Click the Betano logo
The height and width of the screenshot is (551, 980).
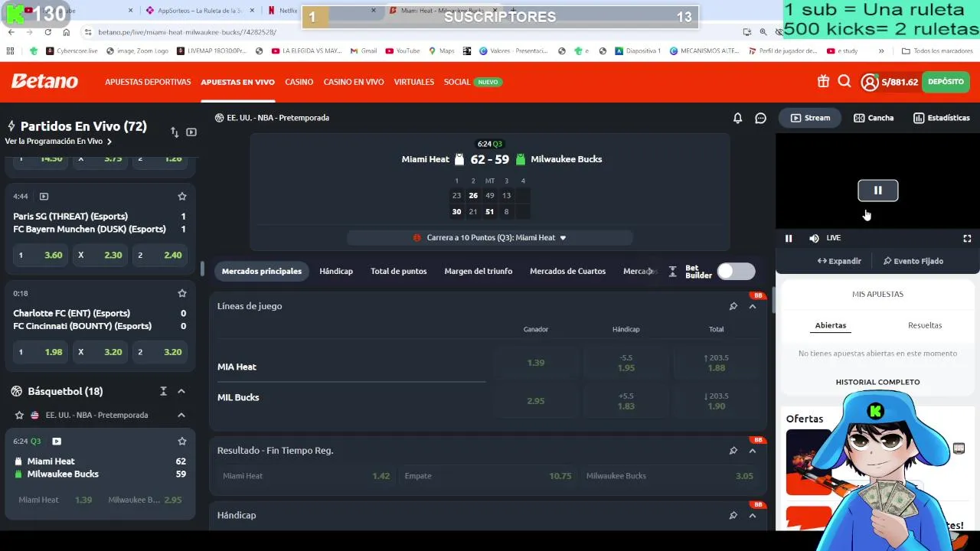click(x=44, y=81)
